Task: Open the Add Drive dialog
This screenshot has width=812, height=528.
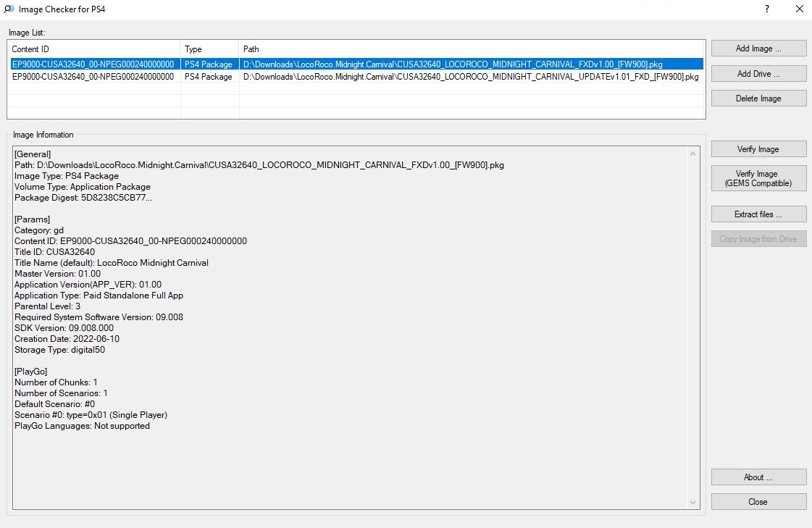Action: tap(758, 73)
